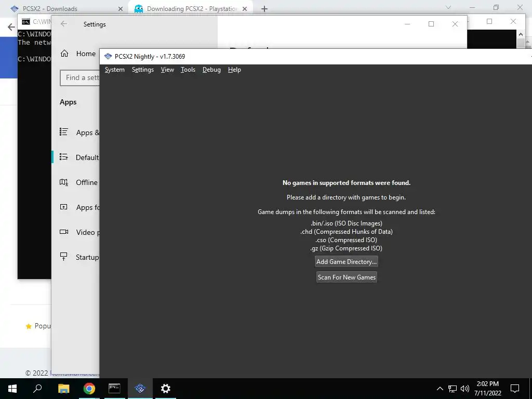The width and height of the screenshot is (532, 399).
Task: Switch to Downloading PCSX2 browser tab
Action: coord(190,9)
